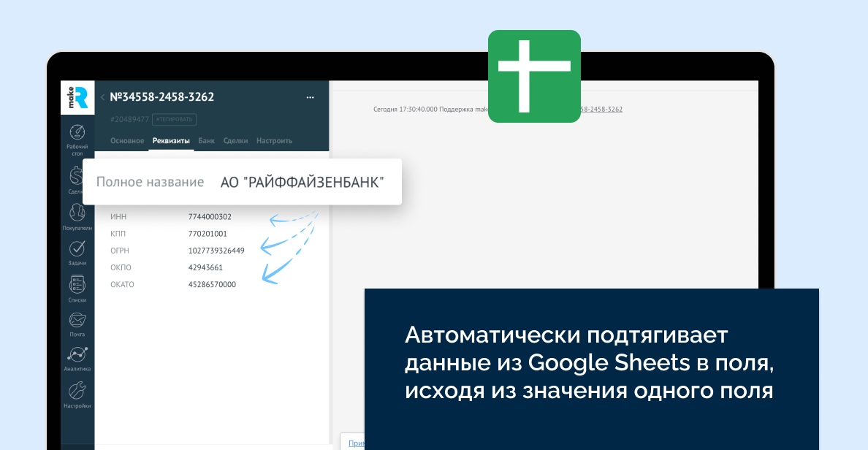
Task: Switch to Банк tab
Action: tap(207, 140)
